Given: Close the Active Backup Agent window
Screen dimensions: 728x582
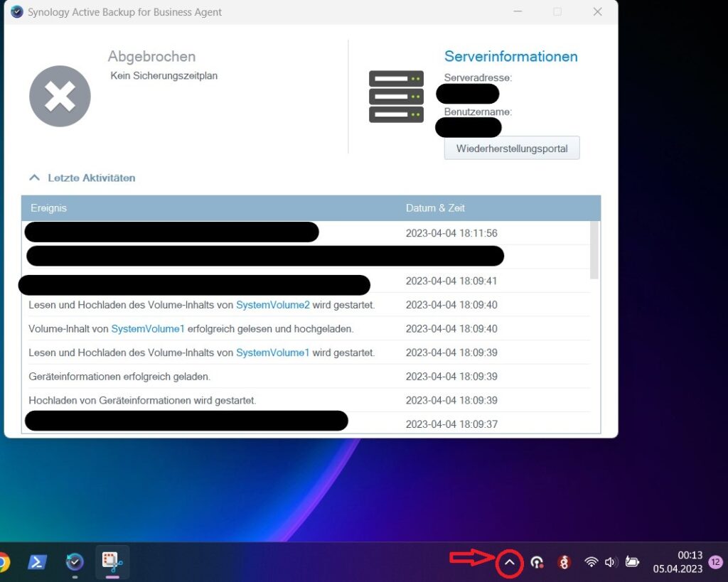Looking at the screenshot, I should [597, 11].
